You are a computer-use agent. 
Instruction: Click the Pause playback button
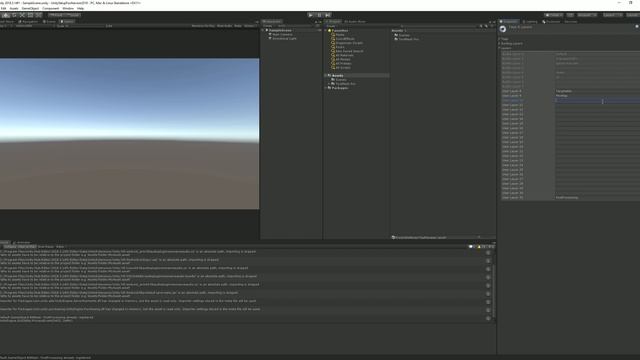(x=320, y=15)
